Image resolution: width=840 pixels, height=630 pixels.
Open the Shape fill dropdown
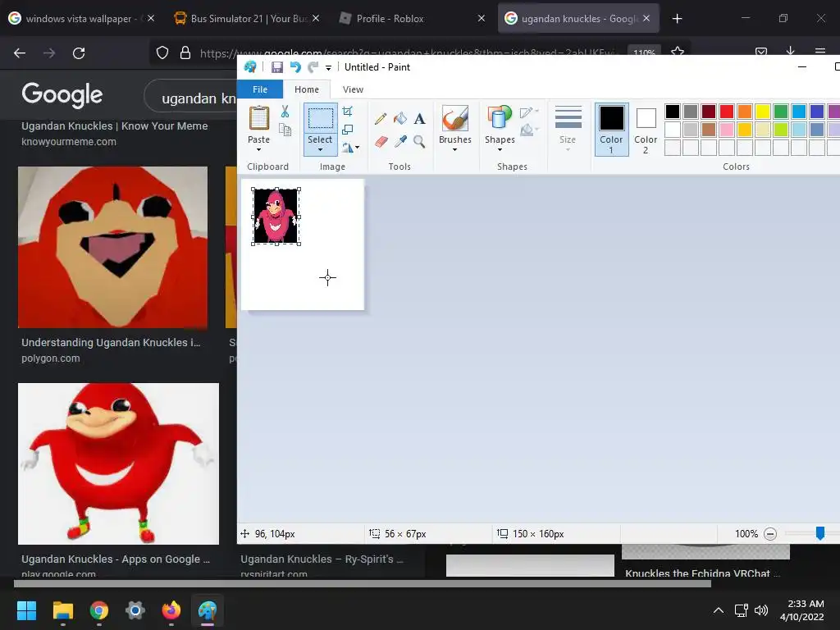[x=529, y=130]
